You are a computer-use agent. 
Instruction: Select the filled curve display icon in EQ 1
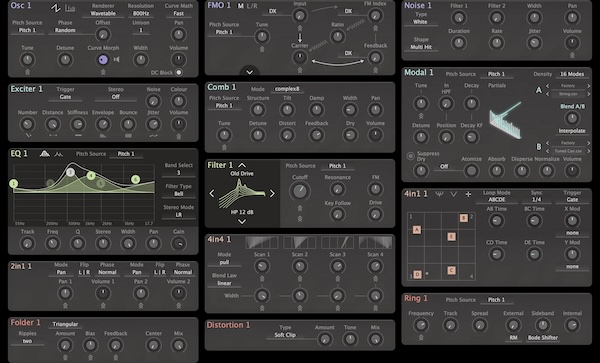(45, 154)
